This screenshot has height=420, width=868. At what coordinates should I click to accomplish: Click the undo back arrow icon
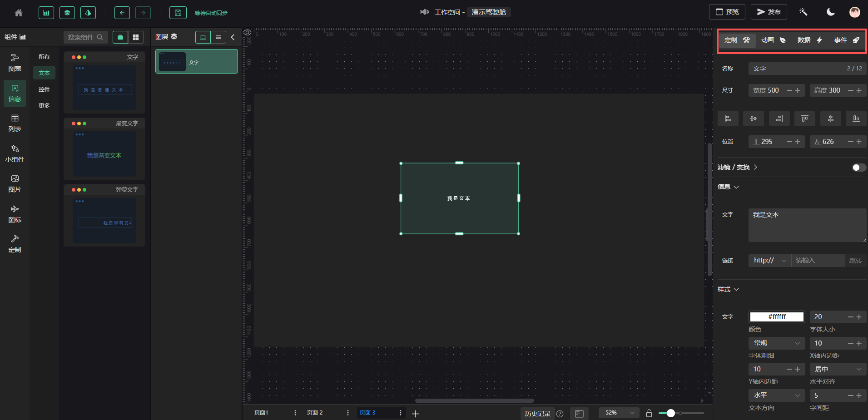(x=122, y=13)
